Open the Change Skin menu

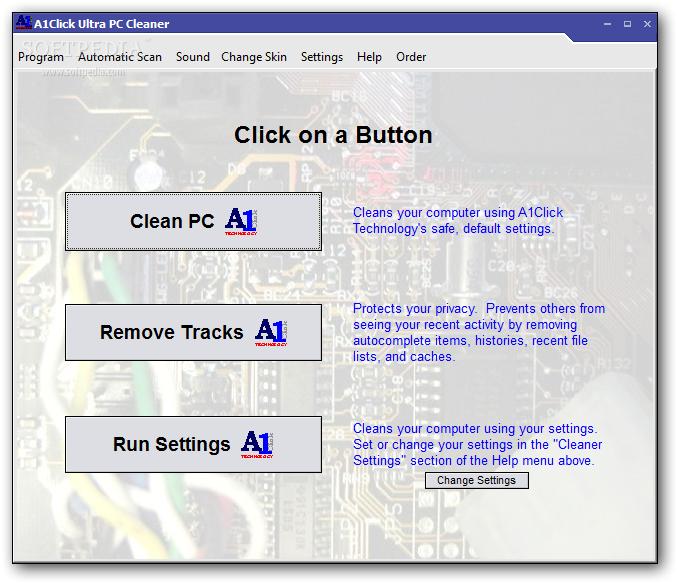(x=254, y=57)
